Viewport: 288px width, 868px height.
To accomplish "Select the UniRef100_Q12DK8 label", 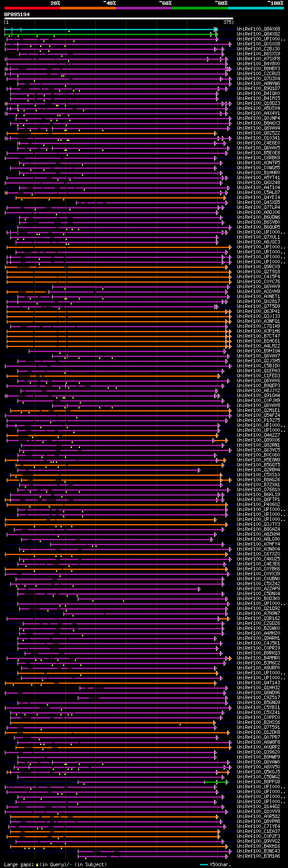I will (x=258, y=732).
